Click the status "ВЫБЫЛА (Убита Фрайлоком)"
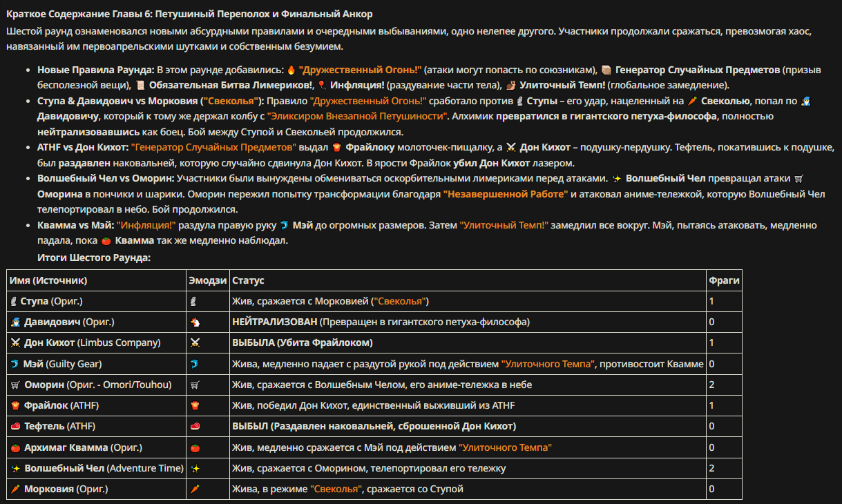 (303, 343)
